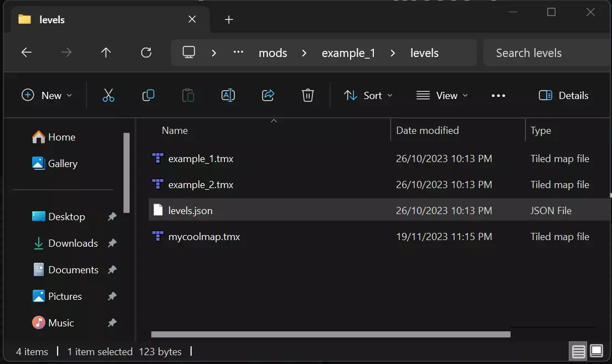The image size is (612, 364).
Task: Click the Copy icon in toolbar
Action: 148,95
